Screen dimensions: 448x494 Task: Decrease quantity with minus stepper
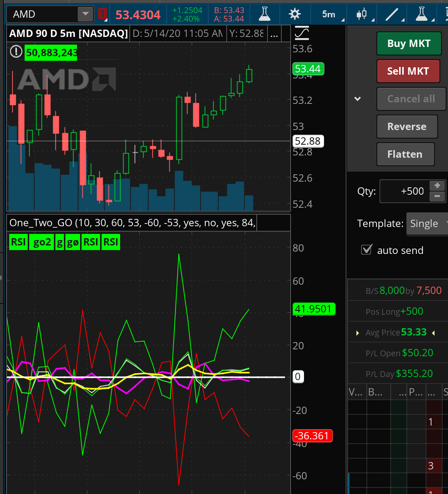coord(437,196)
